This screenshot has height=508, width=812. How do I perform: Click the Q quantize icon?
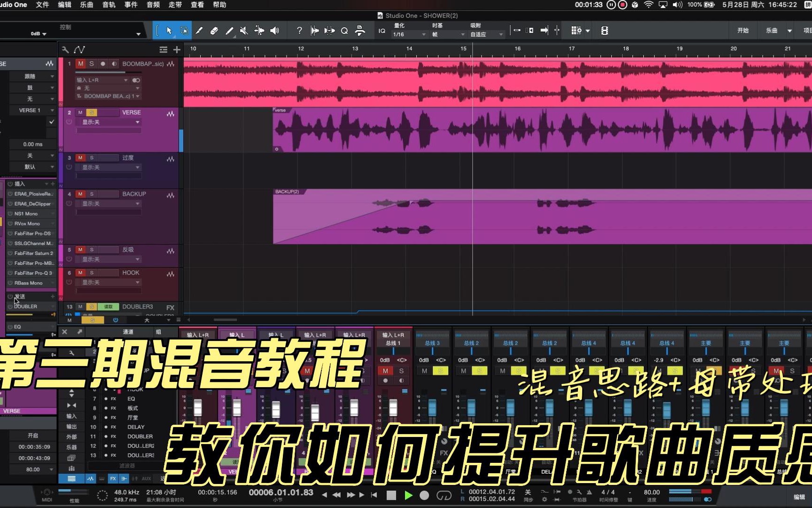tap(344, 31)
